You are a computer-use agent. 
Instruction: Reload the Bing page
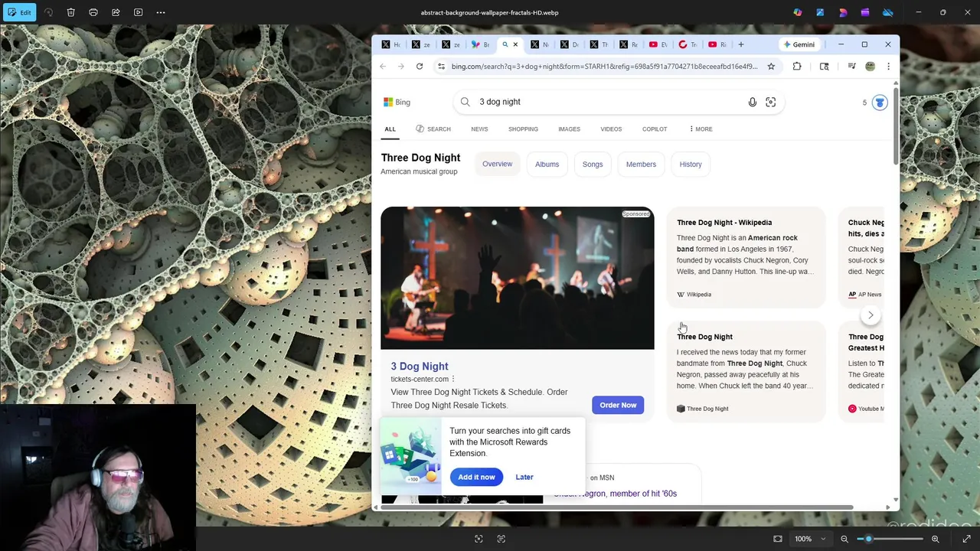420,67
